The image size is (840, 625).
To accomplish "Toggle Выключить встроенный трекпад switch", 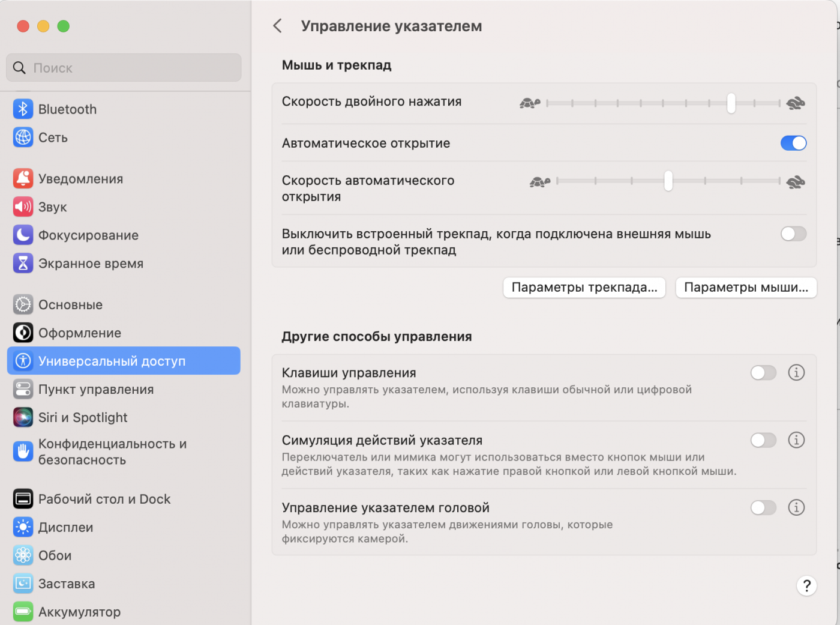I will pyautogui.click(x=793, y=234).
